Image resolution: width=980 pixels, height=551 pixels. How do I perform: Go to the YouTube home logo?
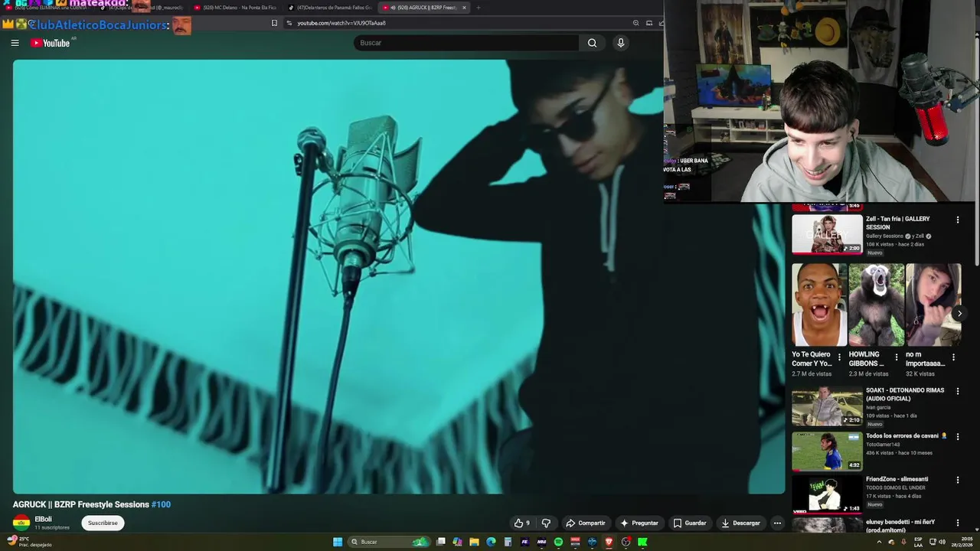click(51, 43)
